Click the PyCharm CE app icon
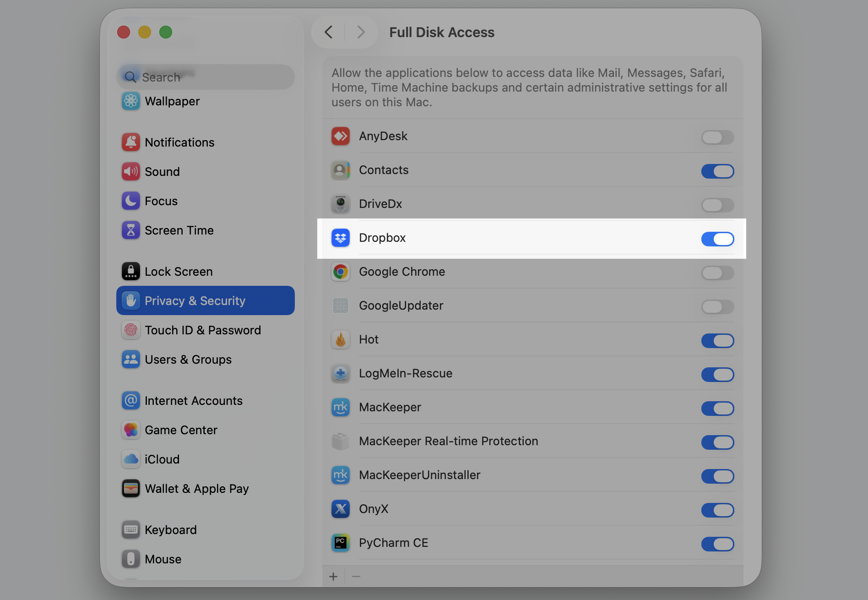The image size is (868, 600). pyautogui.click(x=341, y=543)
